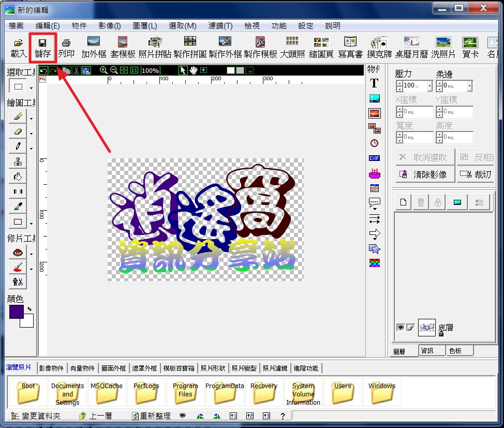Open the 檔案 menu
Image resolution: width=504 pixels, height=428 pixels.
[x=16, y=26]
